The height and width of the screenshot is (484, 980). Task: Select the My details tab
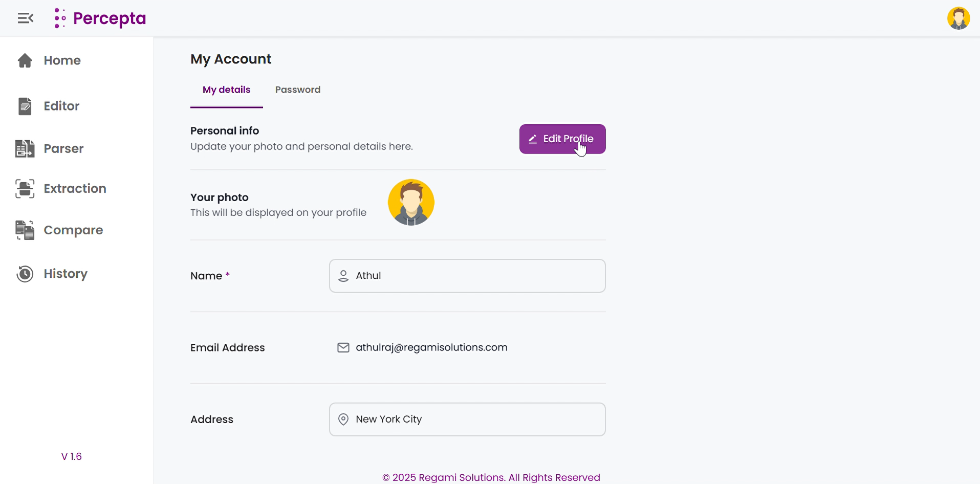point(226,90)
